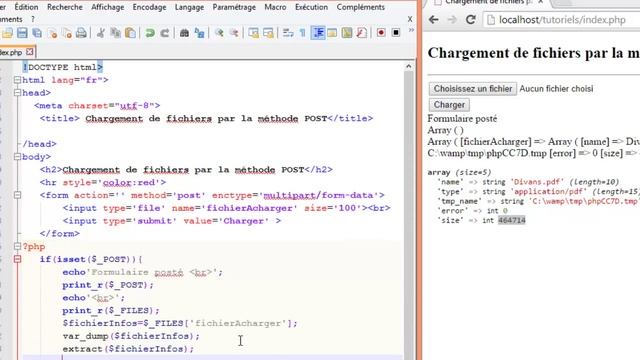Screen dimensions: 640x360
Task: Open a file with the toolbar Open icon
Action: tap(7, 33)
